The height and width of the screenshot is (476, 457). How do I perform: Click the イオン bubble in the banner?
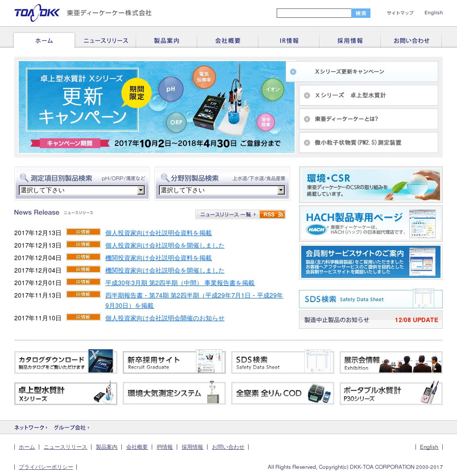(273, 89)
